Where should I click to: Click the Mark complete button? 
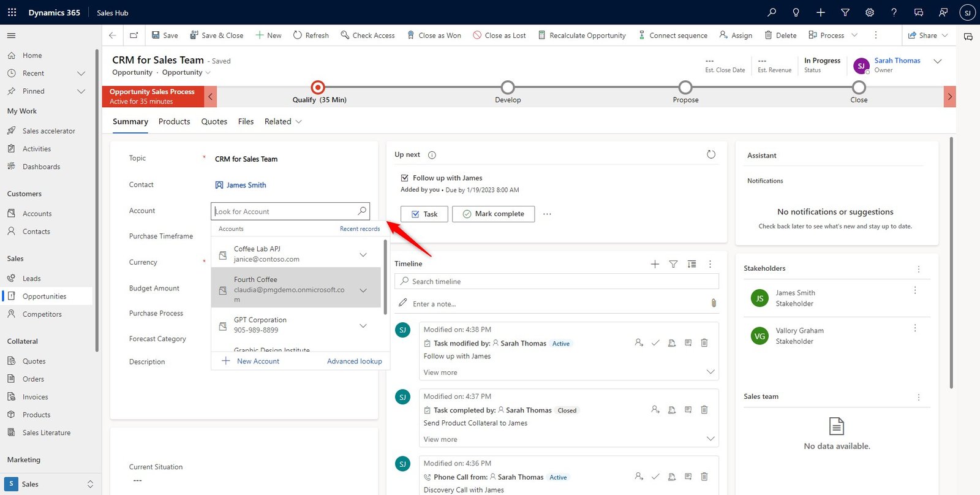(493, 214)
